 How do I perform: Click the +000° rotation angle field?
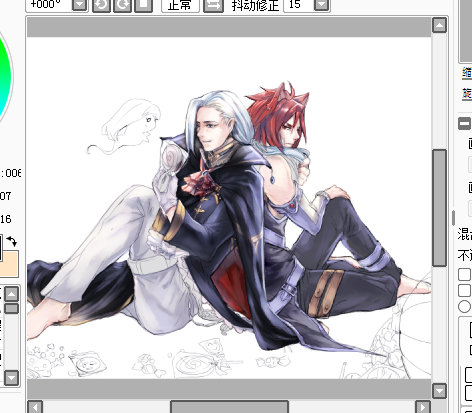(49, 5)
